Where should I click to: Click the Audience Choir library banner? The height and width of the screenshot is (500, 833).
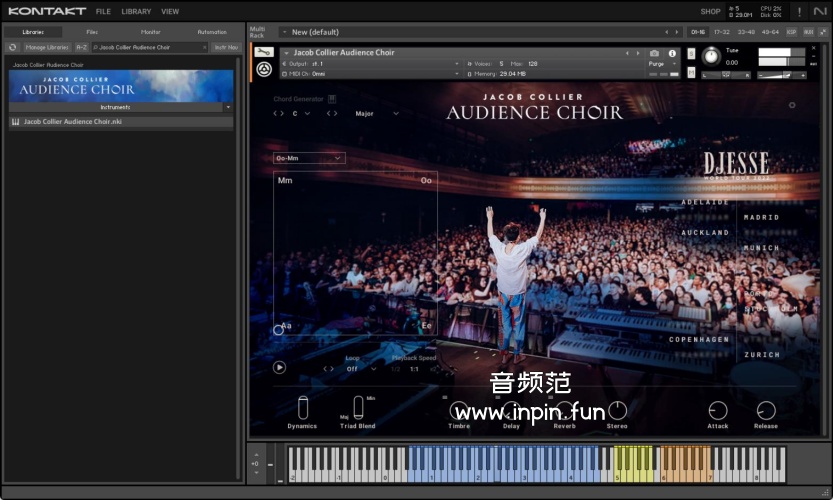[x=121, y=86]
